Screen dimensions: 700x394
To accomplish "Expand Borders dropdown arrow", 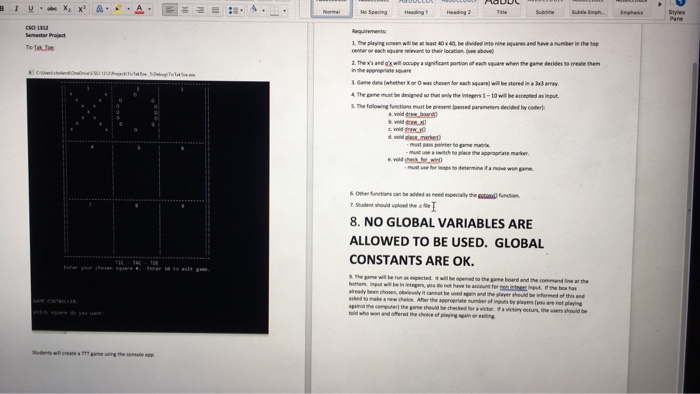I will [x=284, y=11].
